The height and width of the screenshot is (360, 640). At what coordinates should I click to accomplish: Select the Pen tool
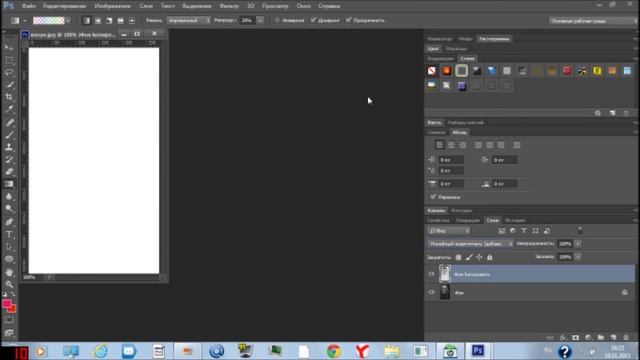(9, 222)
